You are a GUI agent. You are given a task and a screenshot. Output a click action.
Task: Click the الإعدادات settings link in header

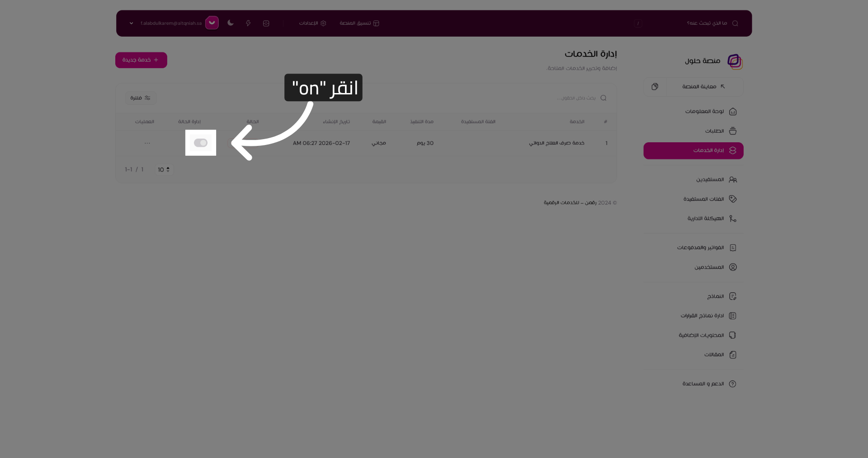[312, 23]
